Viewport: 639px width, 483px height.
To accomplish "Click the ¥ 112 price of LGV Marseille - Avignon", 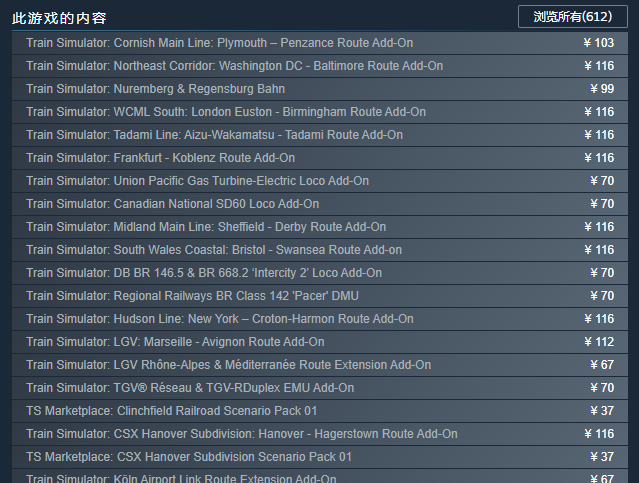I will 599,342.
